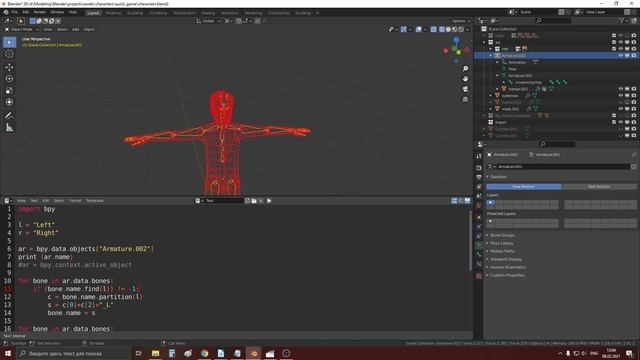Activate the Select Box tool
640x360 pixels.
[x=9, y=42]
